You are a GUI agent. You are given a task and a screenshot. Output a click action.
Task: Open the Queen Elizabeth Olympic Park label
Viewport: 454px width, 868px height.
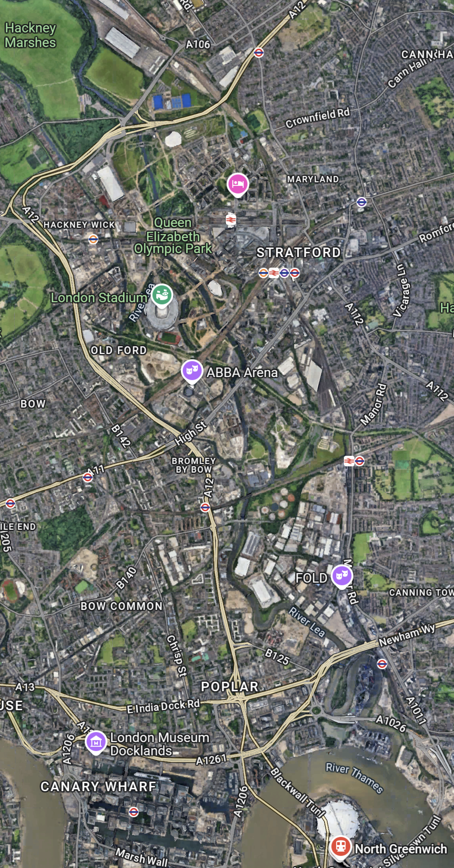click(x=173, y=236)
